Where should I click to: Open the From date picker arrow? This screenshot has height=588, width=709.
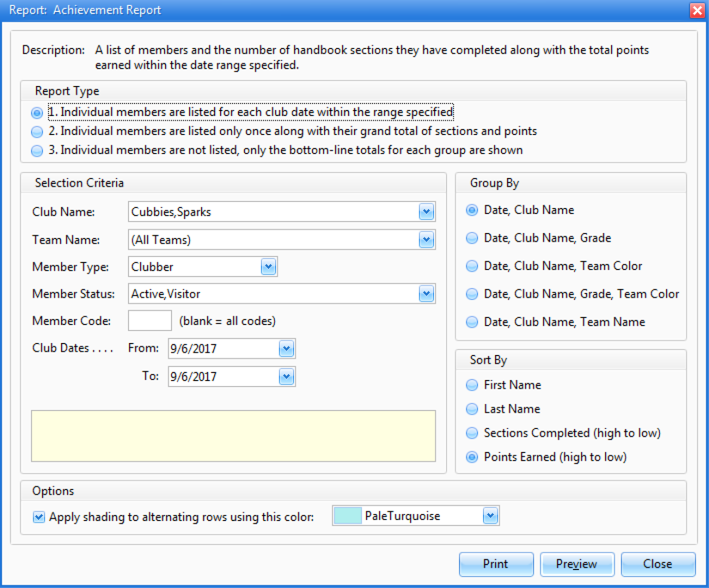[286, 348]
